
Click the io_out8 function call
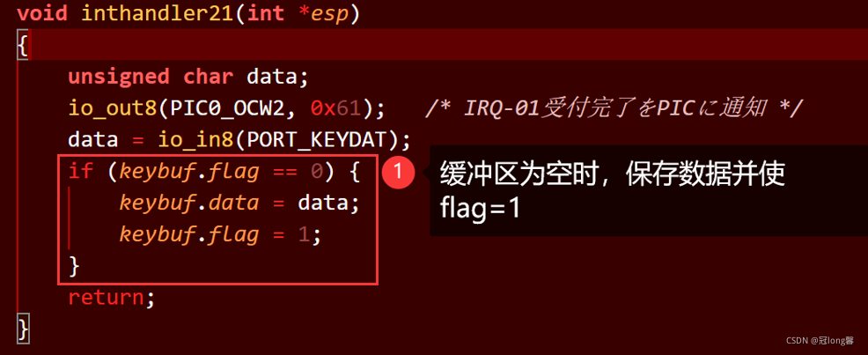113,109
